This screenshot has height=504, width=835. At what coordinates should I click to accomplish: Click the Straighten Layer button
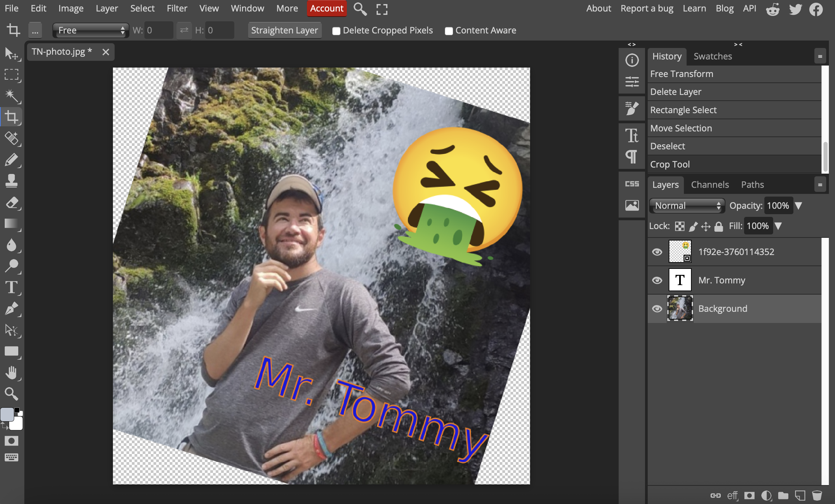coord(284,30)
